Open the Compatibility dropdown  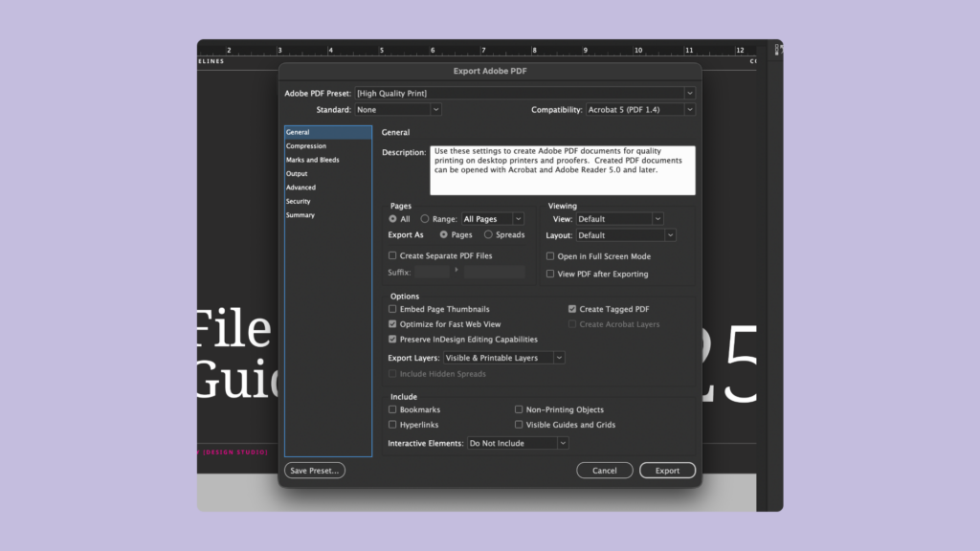point(640,109)
